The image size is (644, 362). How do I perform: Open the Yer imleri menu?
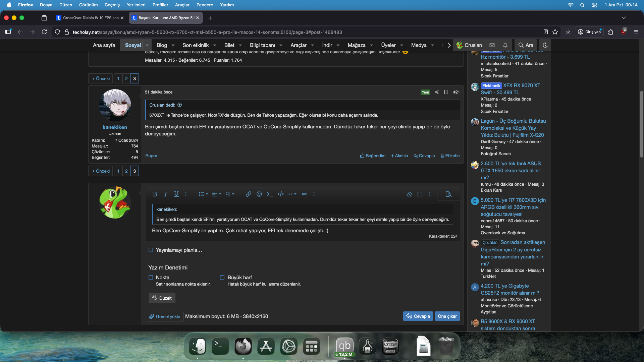tap(136, 5)
